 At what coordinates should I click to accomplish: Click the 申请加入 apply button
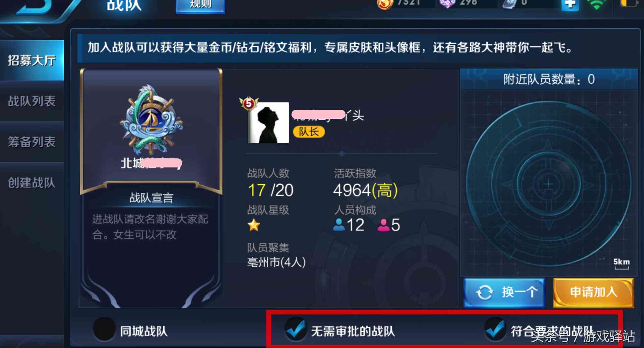[x=593, y=293]
